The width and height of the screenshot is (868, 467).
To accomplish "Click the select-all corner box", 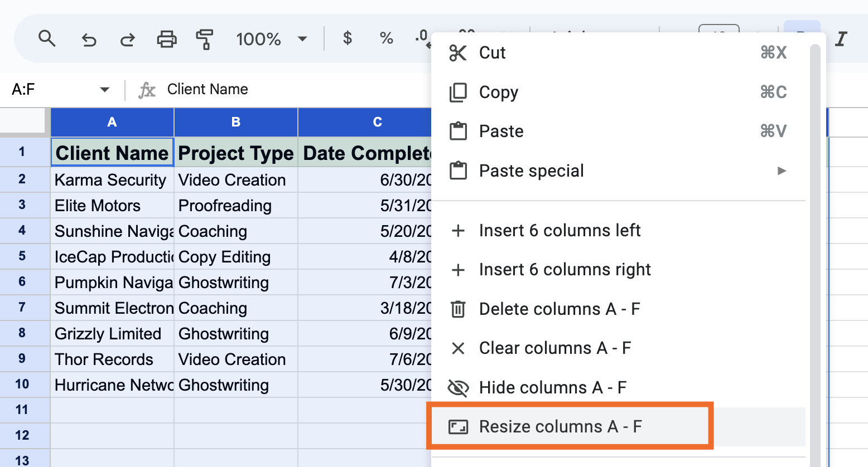I will tap(22, 120).
